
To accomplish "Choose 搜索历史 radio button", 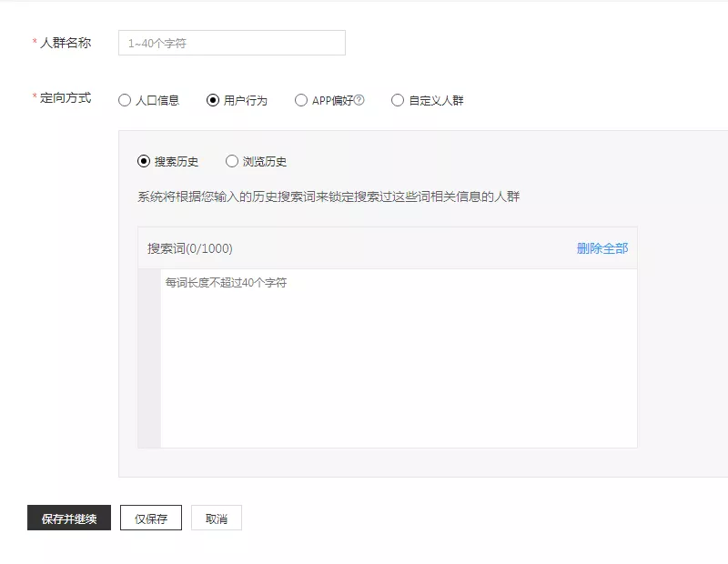I will point(144,161).
